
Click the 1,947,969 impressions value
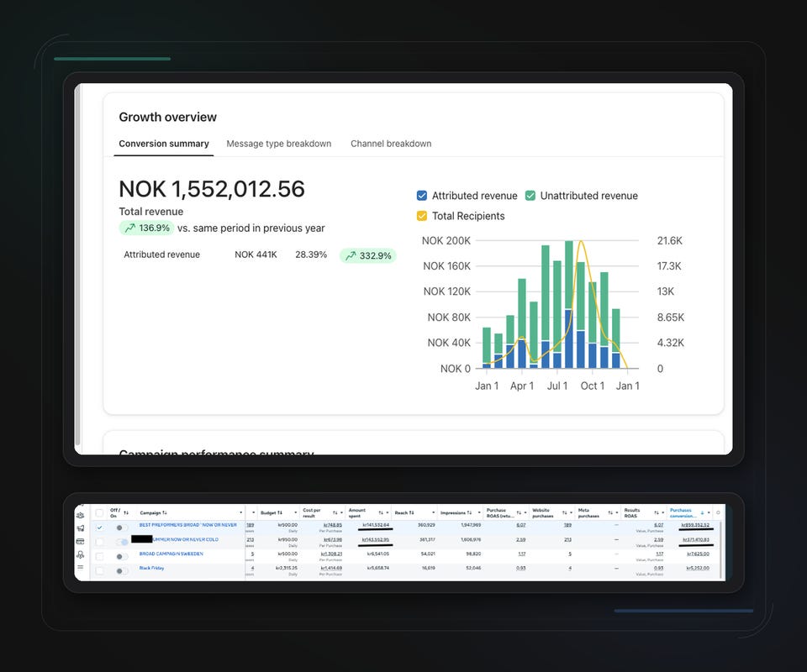point(471,525)
